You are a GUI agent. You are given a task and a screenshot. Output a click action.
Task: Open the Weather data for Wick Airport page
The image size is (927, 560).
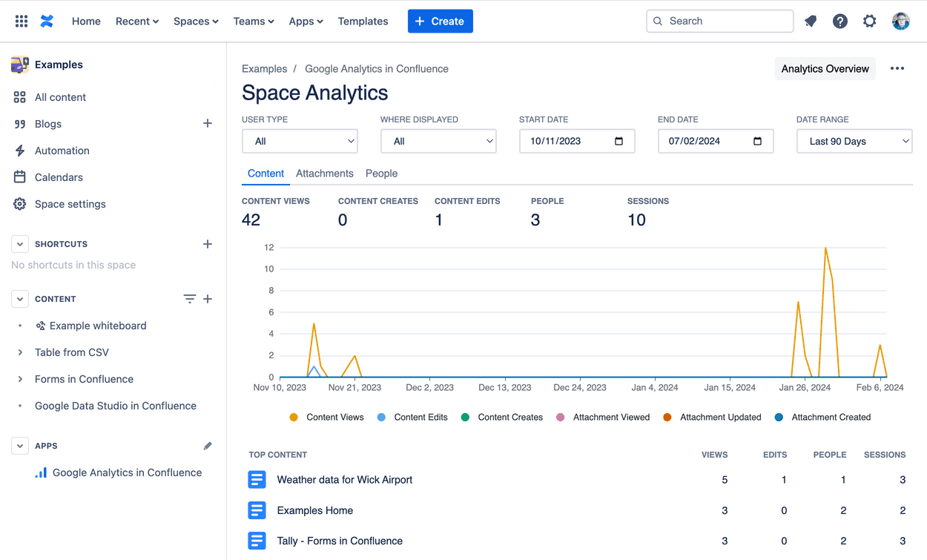[x=344, y=480]
